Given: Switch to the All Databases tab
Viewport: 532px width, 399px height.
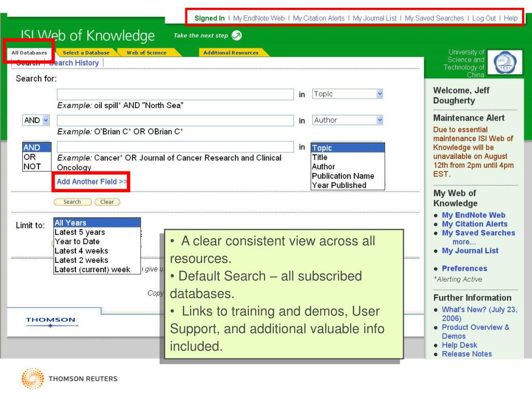Looking at the screenshot, I should point(29,52).
